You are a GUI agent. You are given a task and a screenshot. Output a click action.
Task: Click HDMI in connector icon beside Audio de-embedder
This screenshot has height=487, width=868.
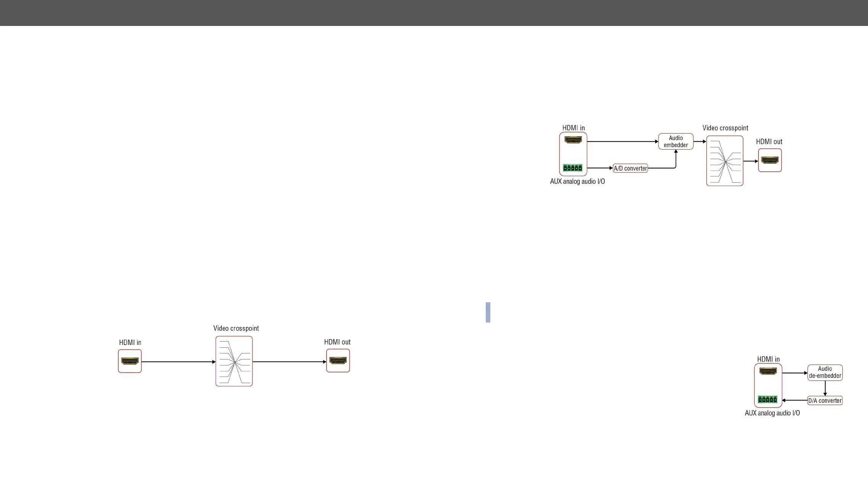[x=768, y=371]
